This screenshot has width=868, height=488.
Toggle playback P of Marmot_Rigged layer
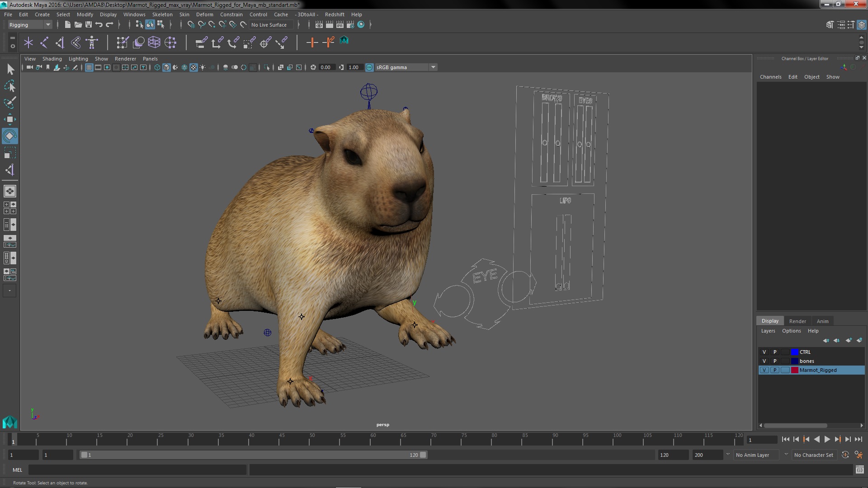tap(774, 370)
